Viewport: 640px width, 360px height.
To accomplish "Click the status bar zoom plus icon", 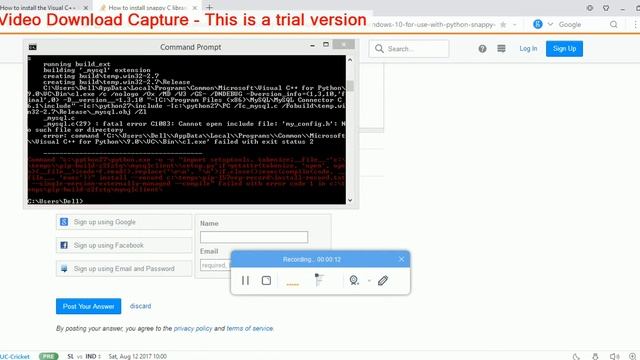I will point(632,356).
